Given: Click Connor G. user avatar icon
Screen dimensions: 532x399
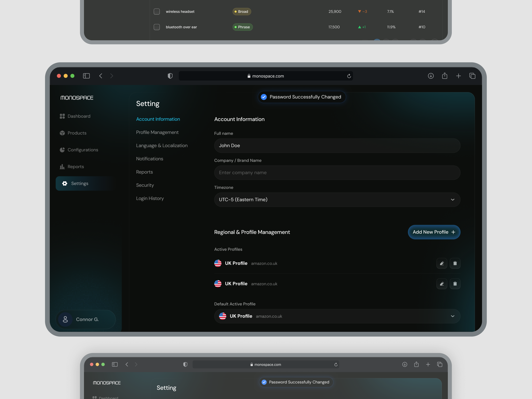Looking at the screenshot, I should click(x=65, y=319).
